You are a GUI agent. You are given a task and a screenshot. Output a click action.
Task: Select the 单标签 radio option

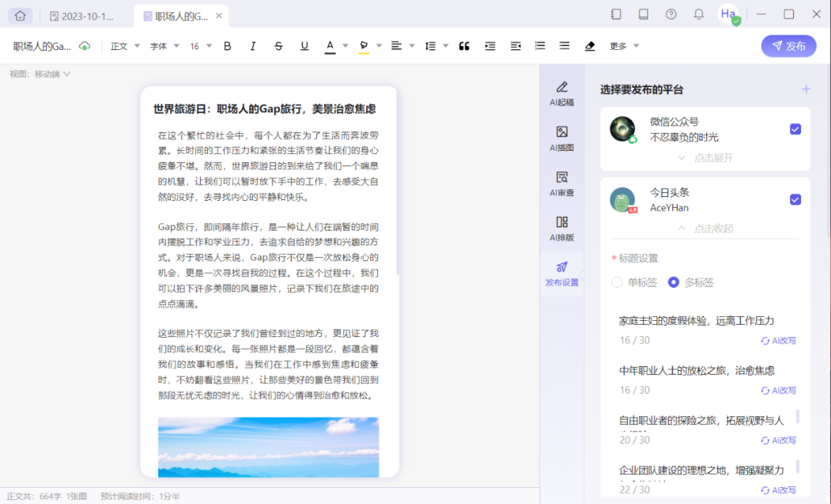616,282
